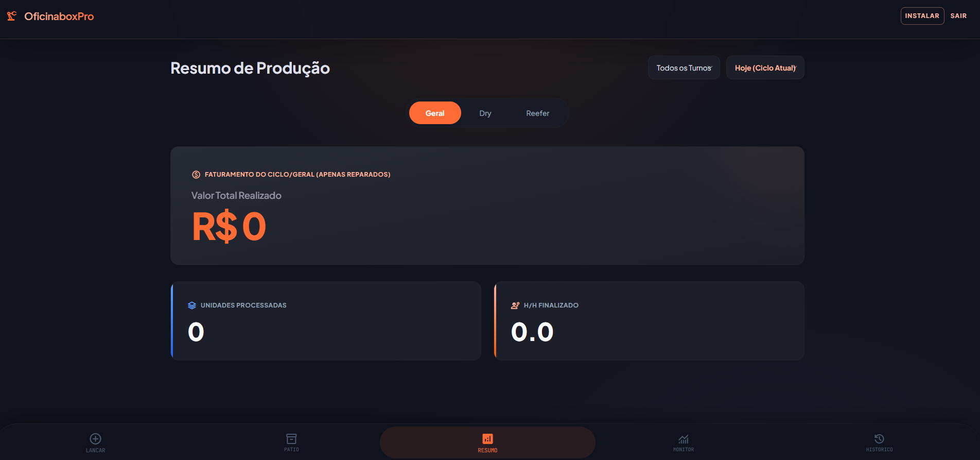
Task: Select the Patio icon in bottom navigation
Action: click(x=291, y=438)
